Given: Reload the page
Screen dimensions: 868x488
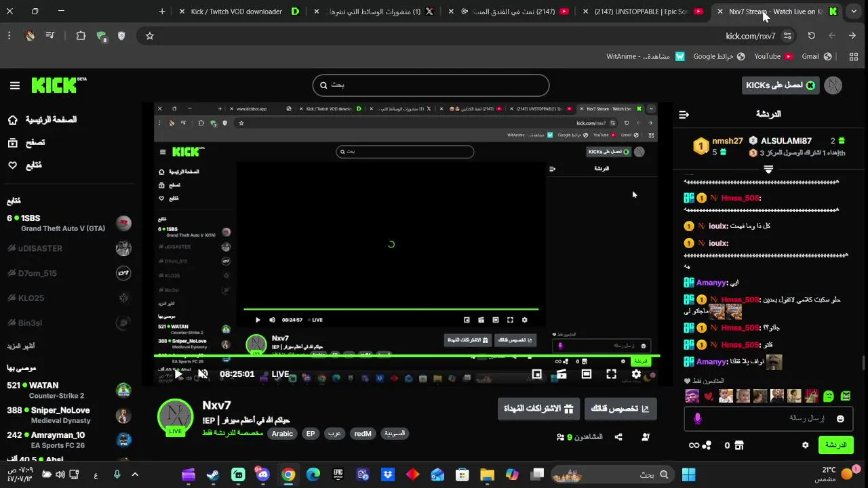Looking at the screenshot, I should click(811, 36).
